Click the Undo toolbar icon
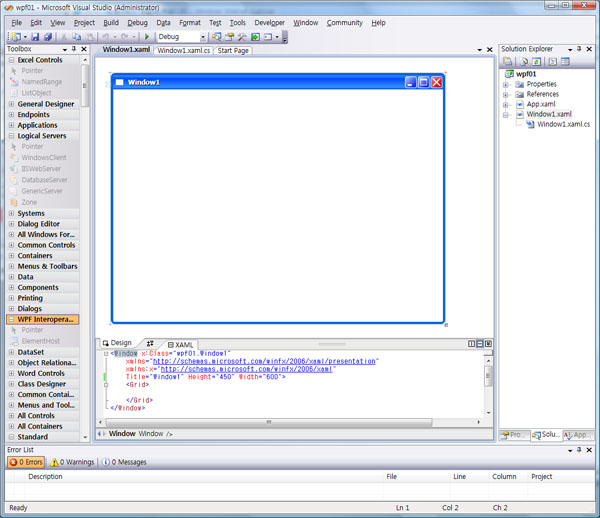 pos(106,37)
